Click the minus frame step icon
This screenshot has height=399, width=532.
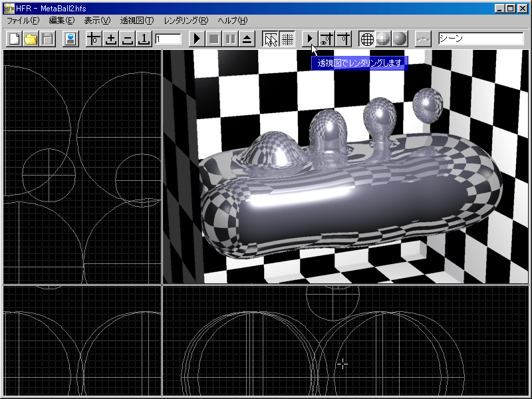click(x=127, y=39)
